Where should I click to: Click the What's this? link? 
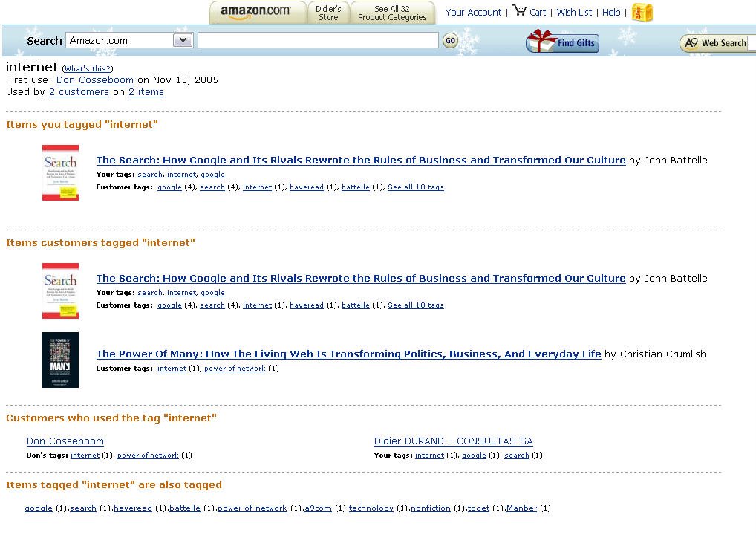pos(88,68)
